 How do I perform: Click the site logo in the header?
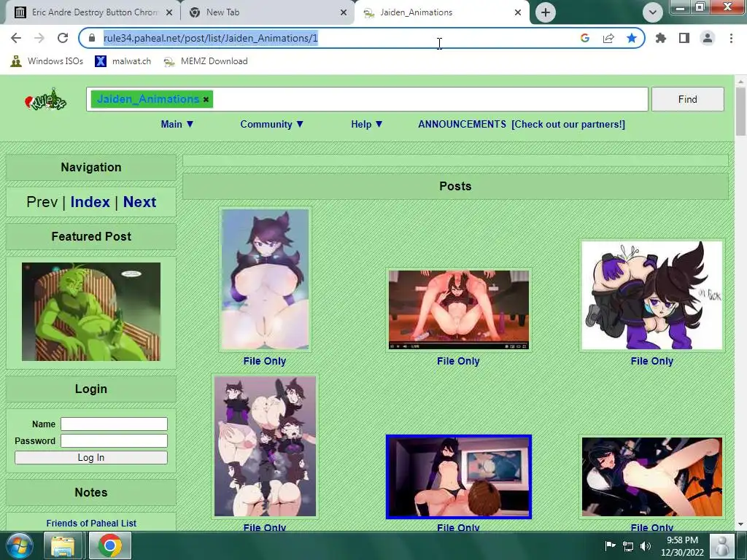pyautogui.click(x=45, y=99)
